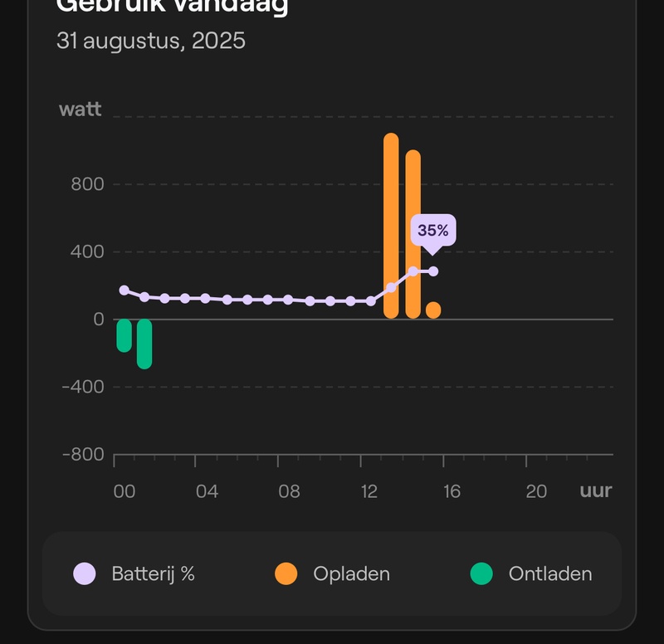The image size is (664, 644).
Task: Click the purple Batterij % legend dot
Action: (85, 573)
